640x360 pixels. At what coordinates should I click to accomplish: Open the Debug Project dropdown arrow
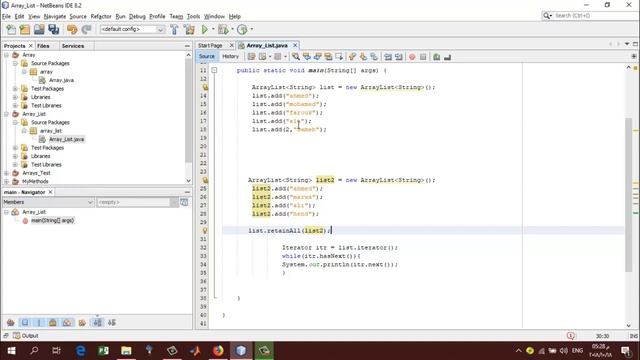click(x=232, y=29)
